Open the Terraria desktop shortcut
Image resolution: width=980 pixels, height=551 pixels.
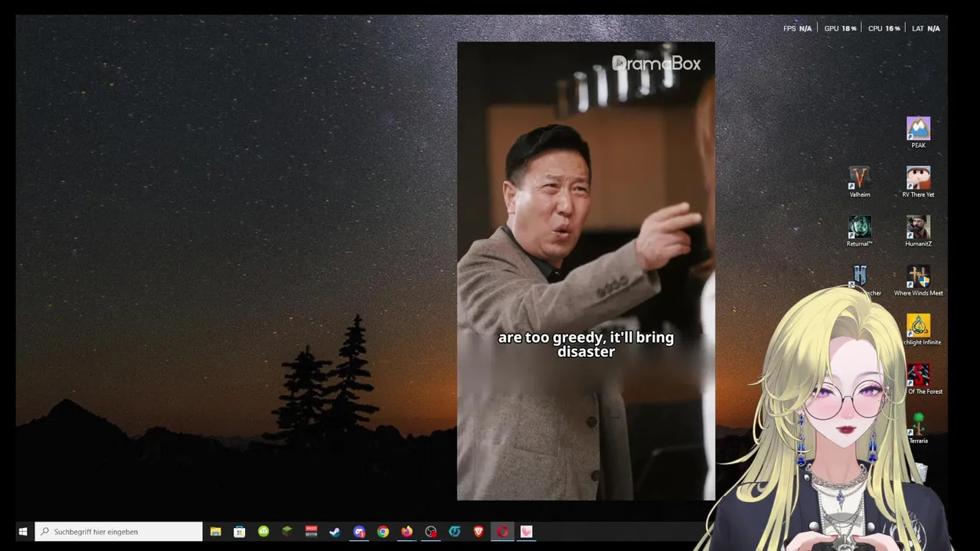coord(918,429)
